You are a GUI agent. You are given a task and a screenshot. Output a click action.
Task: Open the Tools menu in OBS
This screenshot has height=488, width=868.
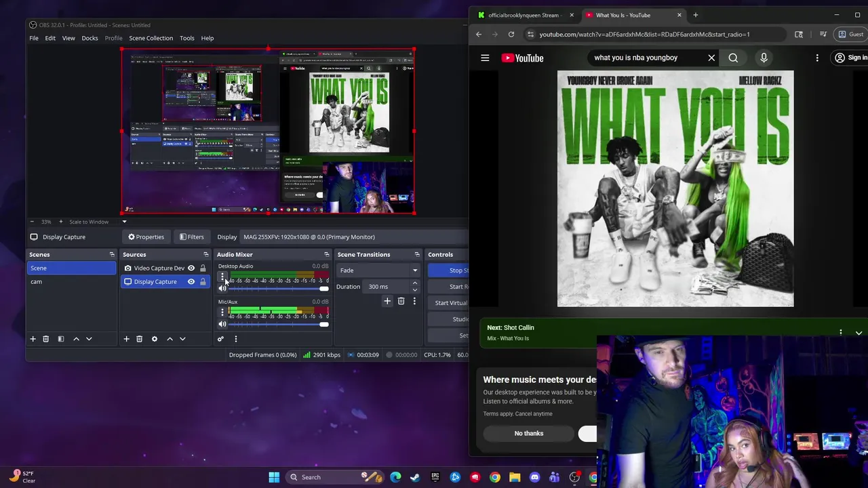coord(186,38)
